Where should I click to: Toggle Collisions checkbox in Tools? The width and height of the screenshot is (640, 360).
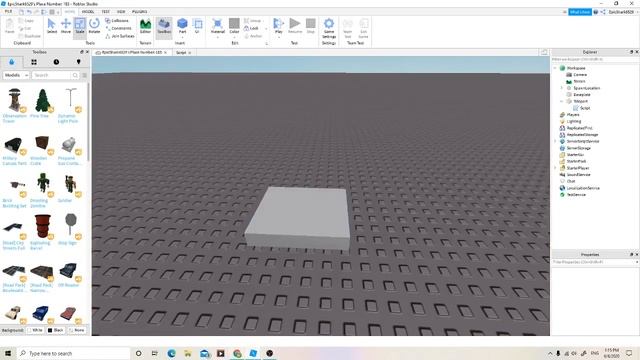point(117,20)
